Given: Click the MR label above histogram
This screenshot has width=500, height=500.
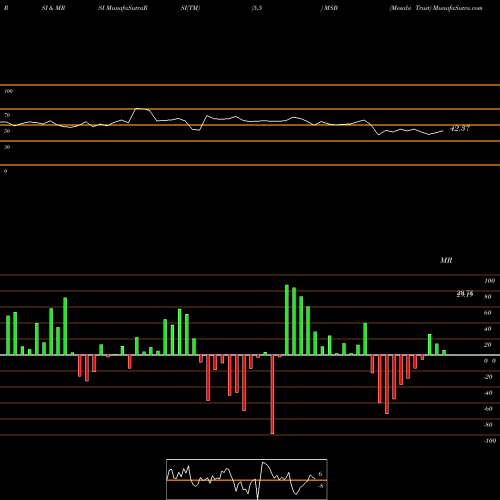Looking at the screenshot, I should pyautogui.click(x=446, y=260).
